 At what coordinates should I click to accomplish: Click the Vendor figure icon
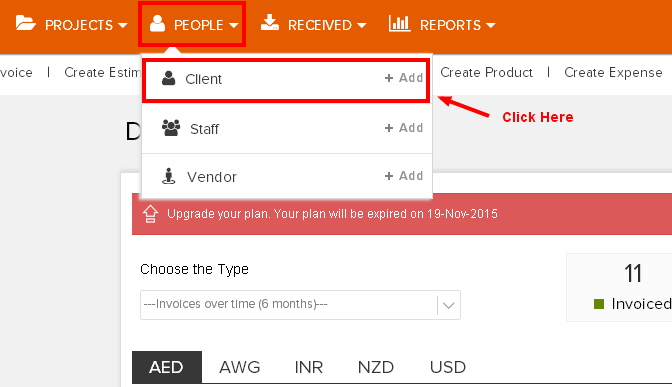(168, 176)
